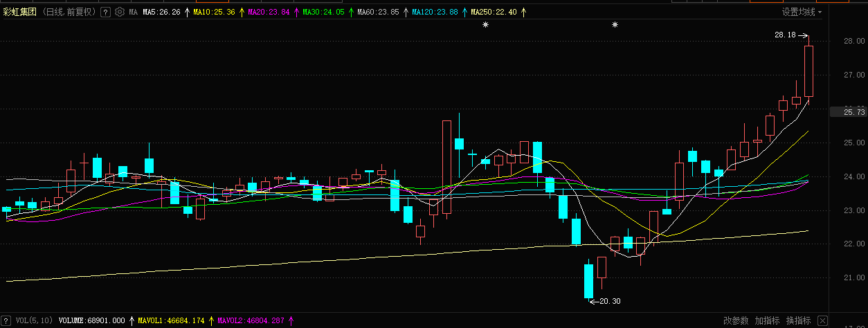Click the 彩虹集团 stock name
The image size is (868, 328).
pos(19,12)
